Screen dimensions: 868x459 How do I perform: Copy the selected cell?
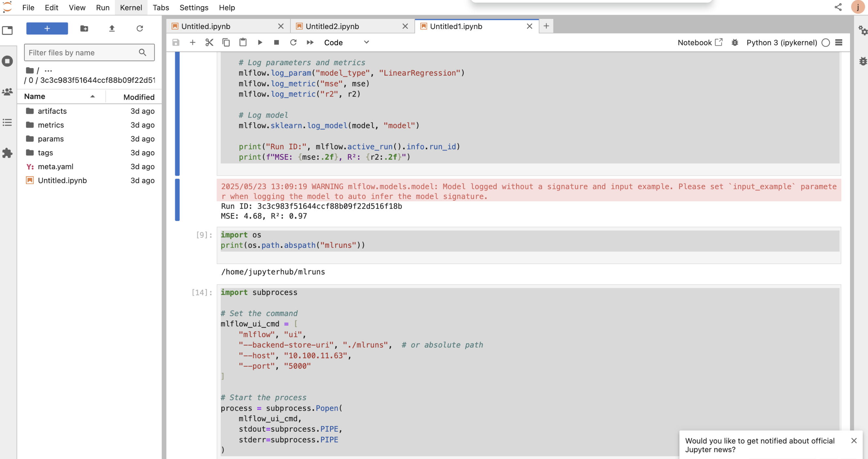226,42
